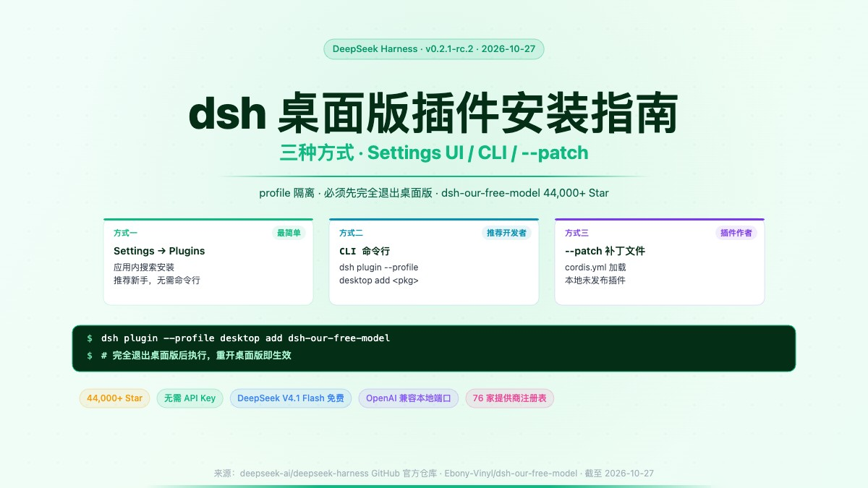The height and width of the screenshot is (488, 868).
Task: Click the 无需 API Key tag
Action: (x=190, y=398)
